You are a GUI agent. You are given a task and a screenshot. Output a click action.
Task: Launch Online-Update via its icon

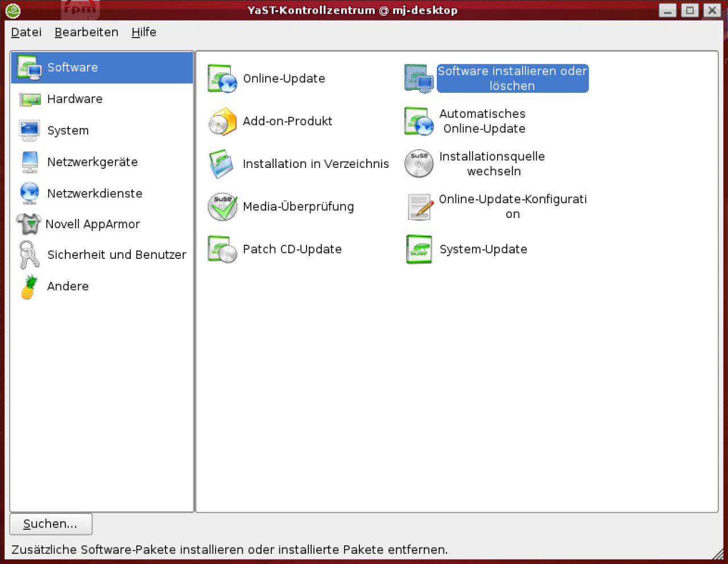[222, 79]
